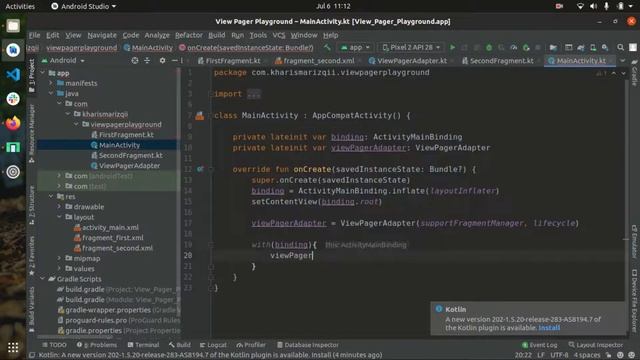Click the Project Structure folder icon
640x360 pixels.
coord(553,47)
